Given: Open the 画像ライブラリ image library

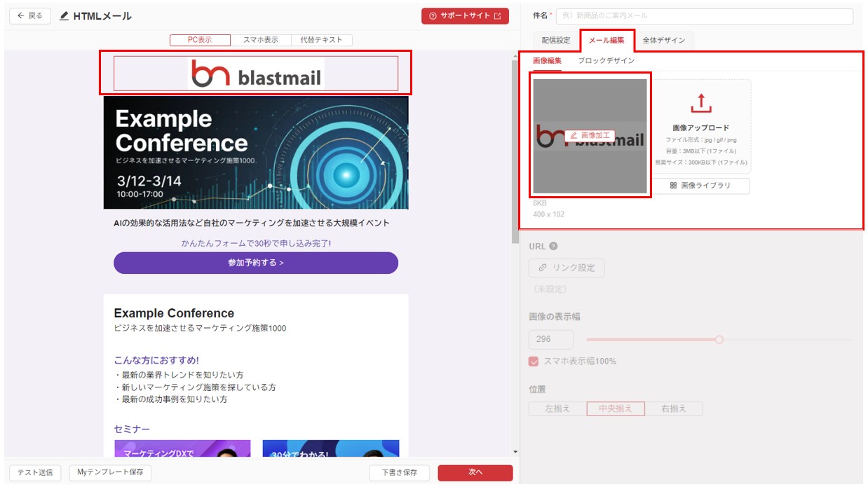Looking at the screenshot, I should tap(700, 186).
